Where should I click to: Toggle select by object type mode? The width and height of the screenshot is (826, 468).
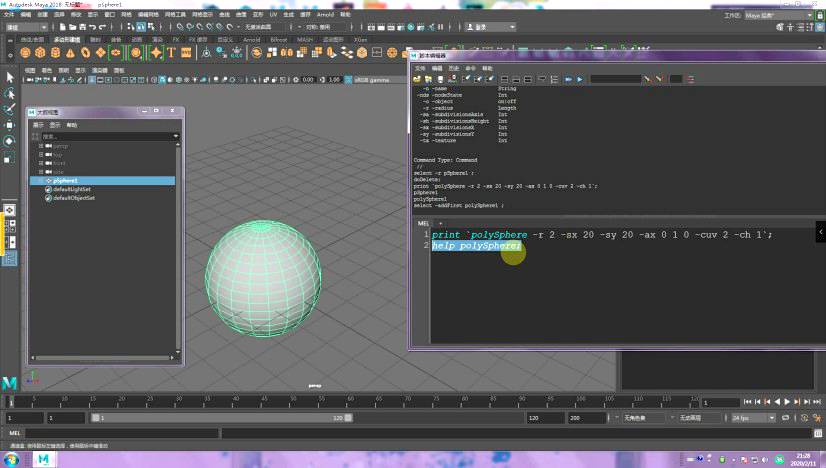tap(141, 26)
